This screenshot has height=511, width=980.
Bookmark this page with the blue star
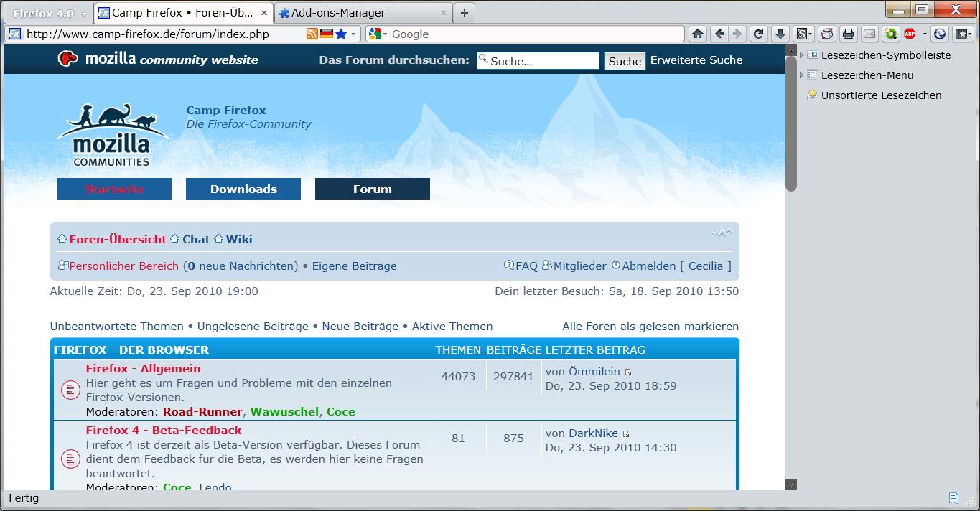(x=341, y=34)
